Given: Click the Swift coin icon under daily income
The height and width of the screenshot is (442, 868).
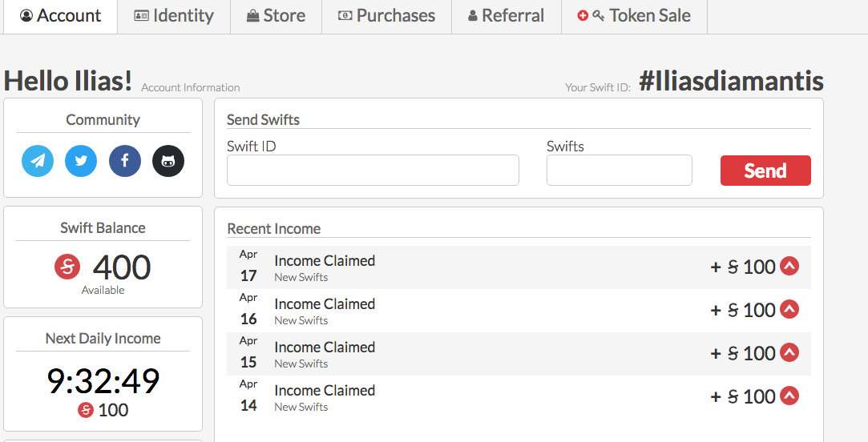Looking at the screenshot, I should 86,411.
